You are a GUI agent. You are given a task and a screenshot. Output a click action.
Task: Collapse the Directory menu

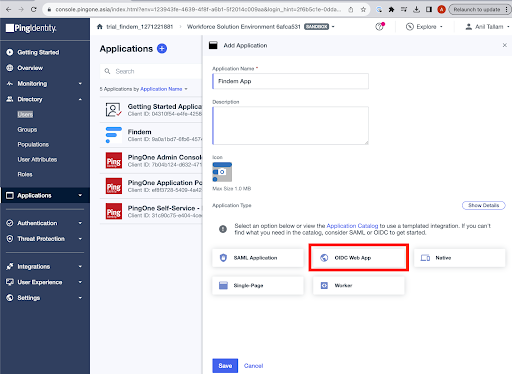pyautogui.click(x=45, y=99)
